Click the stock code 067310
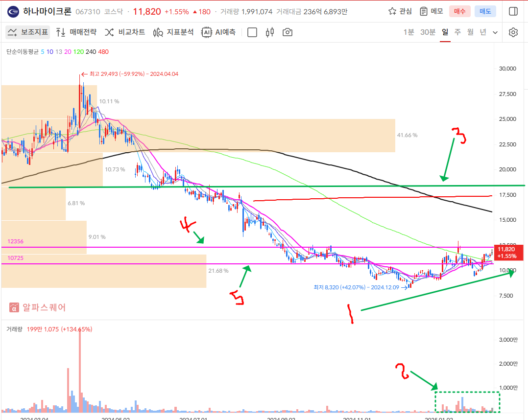 88,12
